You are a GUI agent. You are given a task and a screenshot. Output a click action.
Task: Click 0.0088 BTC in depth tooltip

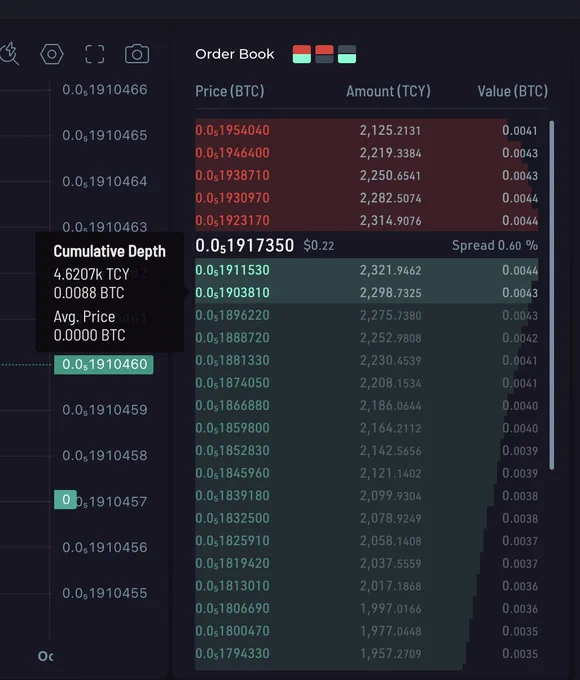(x=89, y=293)
